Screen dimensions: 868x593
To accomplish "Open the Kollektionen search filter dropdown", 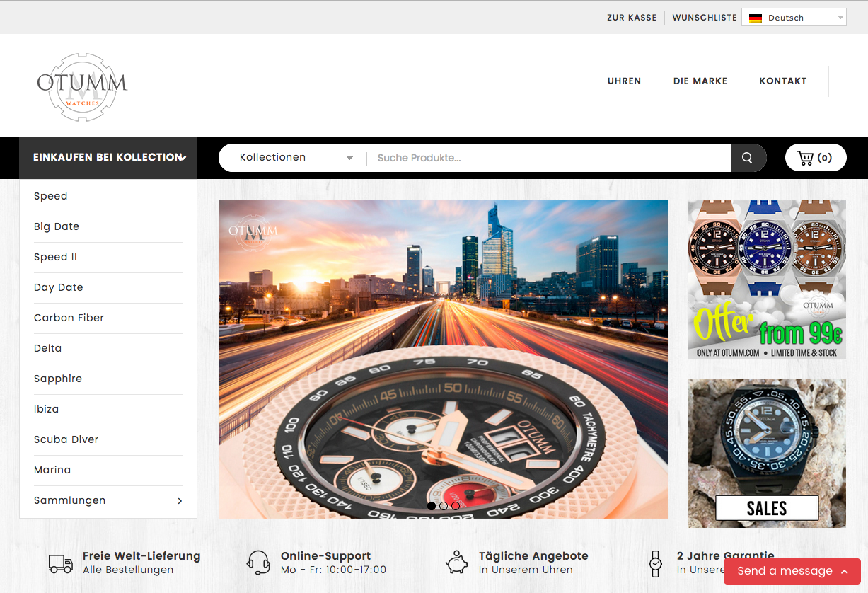I will [x=296, y=158].
